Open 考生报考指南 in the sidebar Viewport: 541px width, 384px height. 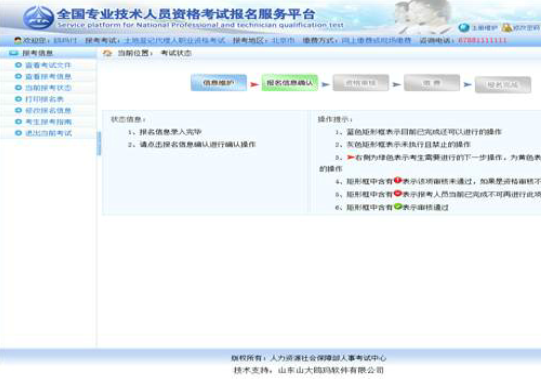[48, 122]
